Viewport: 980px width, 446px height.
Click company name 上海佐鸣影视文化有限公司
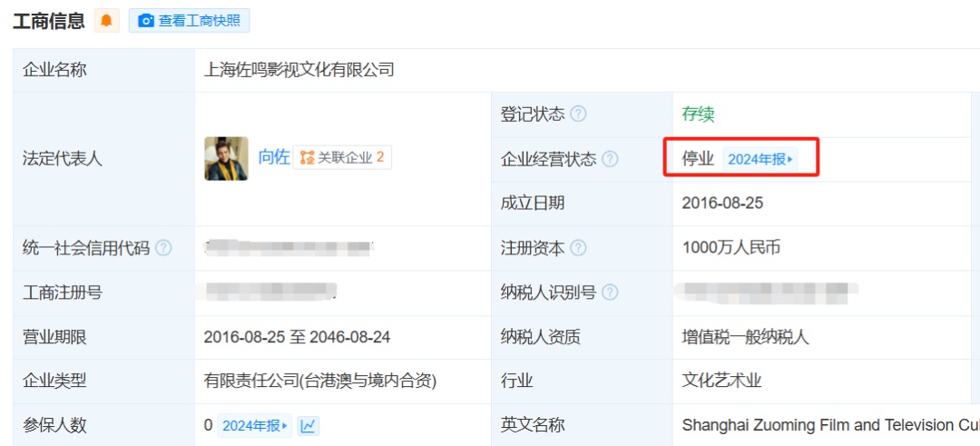[299, 70]
